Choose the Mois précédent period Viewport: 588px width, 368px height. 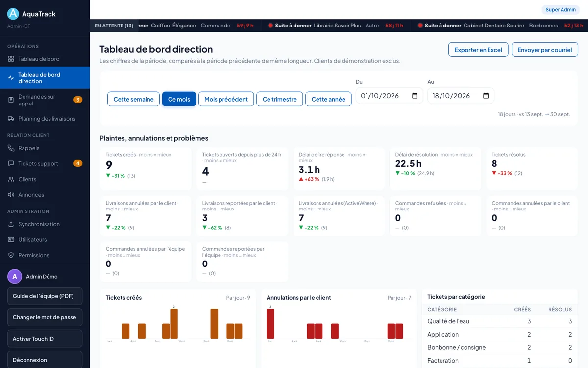click(x=226, y=99)
